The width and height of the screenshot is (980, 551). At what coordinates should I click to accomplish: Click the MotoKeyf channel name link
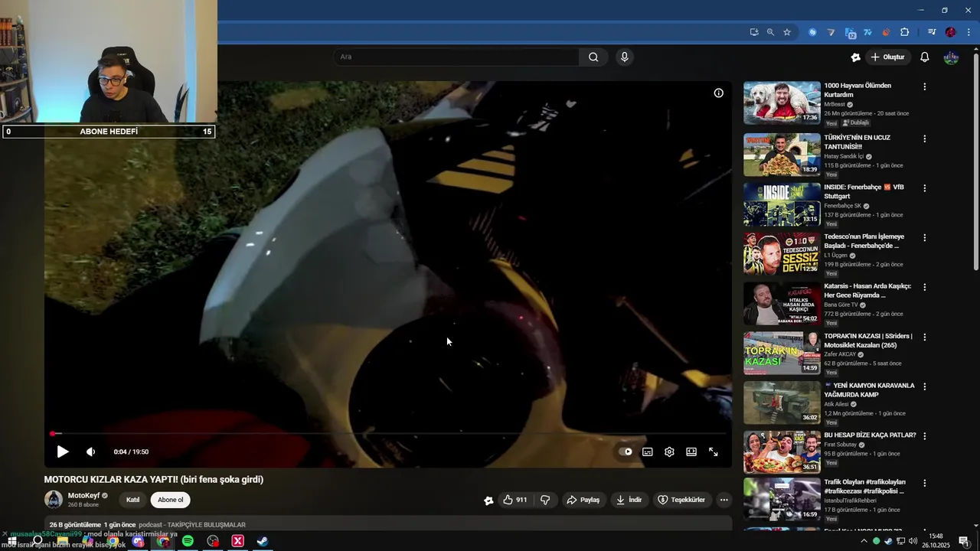coord(84,495)
